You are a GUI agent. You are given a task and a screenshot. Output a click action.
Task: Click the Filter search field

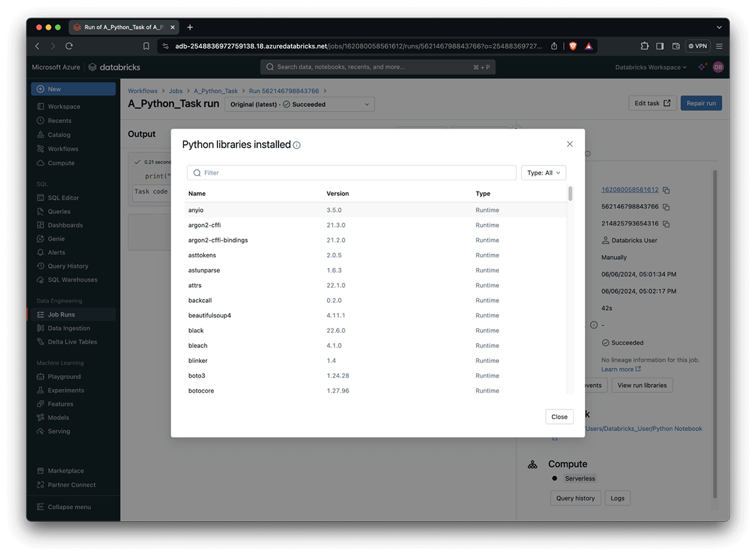pyautogui.click(x=352, y=173)
